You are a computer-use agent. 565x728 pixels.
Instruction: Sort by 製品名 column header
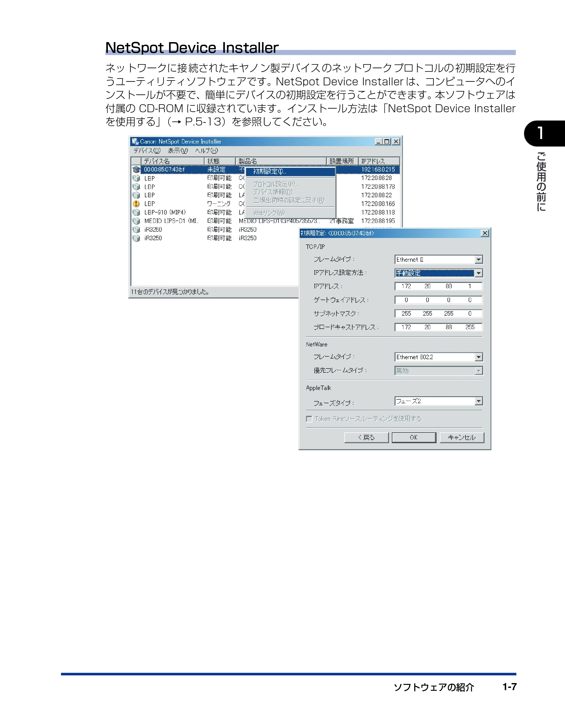pyautogui.click(x=281, y=161)
